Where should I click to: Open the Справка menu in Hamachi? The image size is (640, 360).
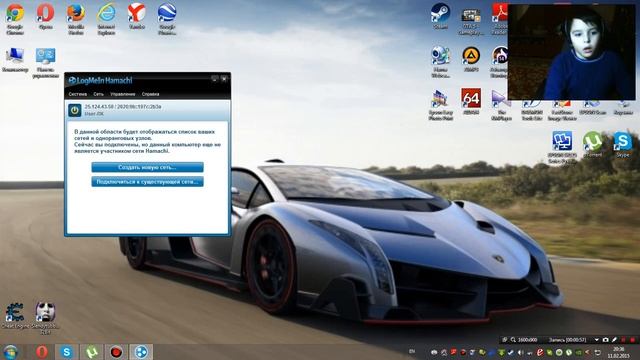(150, 94)
